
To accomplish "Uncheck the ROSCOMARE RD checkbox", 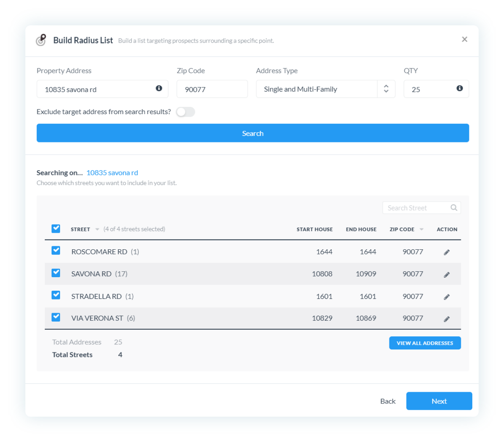I will tap(56, 251).
